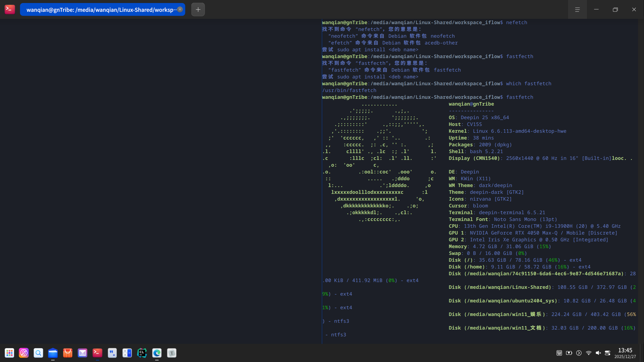This screenshot has width=644, height=362.
Task: Open the launcher app grid in the dock
Action: point(9,353)
